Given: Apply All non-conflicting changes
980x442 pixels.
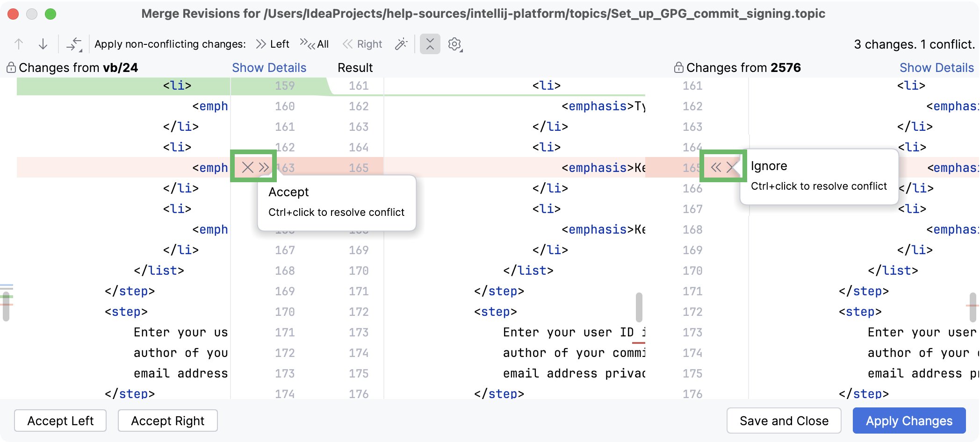Looking at the screenshot, I should 314,44.
